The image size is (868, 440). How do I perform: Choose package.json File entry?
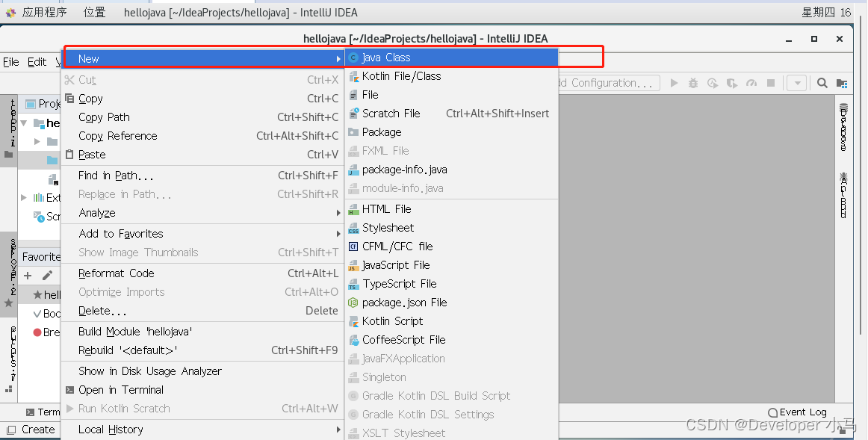point(451,303)
